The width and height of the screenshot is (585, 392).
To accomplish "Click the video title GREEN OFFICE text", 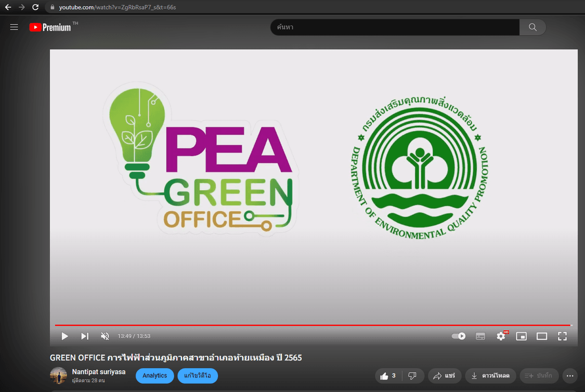I will [175, 357].
